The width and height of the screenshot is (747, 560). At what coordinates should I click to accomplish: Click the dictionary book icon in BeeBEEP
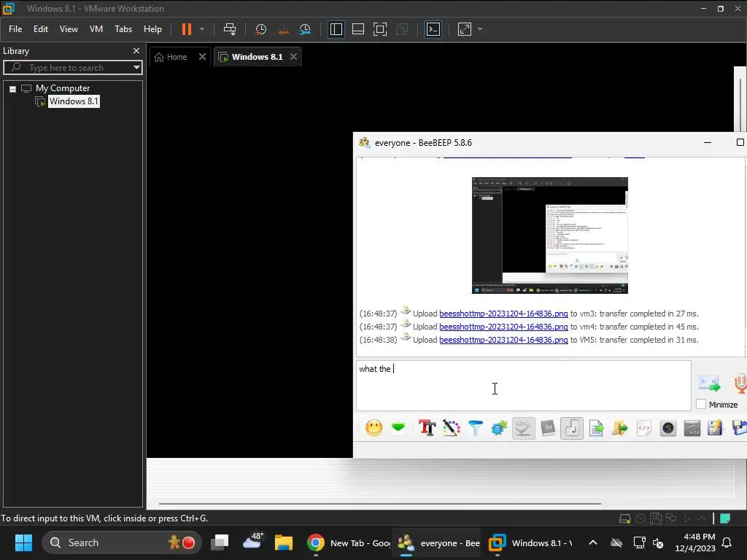pos(548,427)
